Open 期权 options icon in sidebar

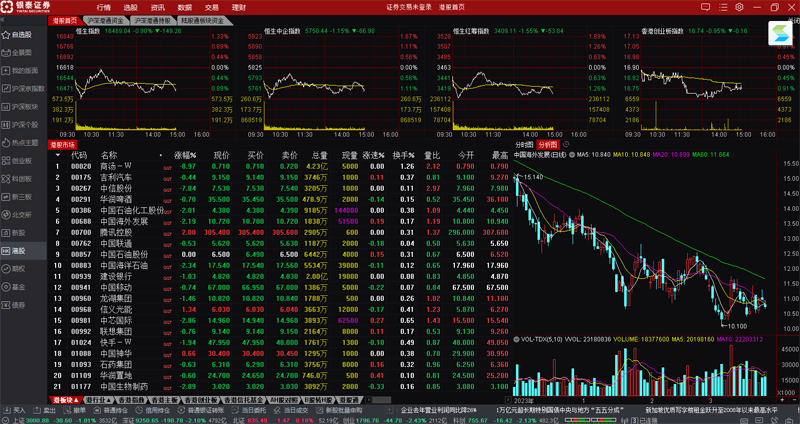(6, 269)
